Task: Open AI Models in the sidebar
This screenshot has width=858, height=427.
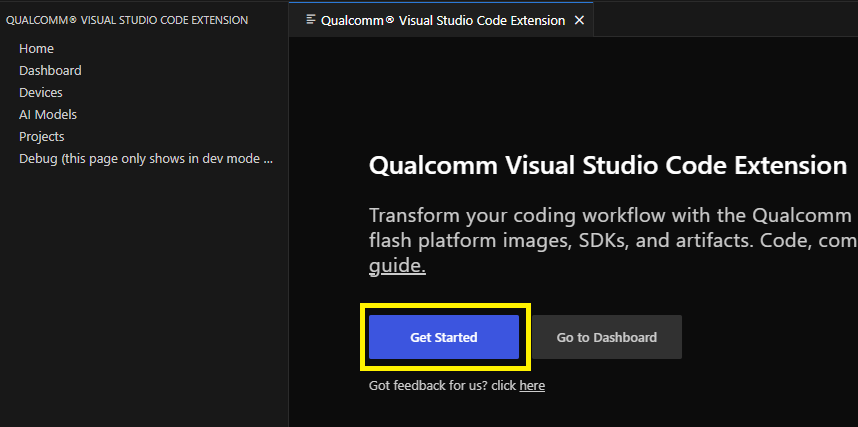Action: (48, 114)
